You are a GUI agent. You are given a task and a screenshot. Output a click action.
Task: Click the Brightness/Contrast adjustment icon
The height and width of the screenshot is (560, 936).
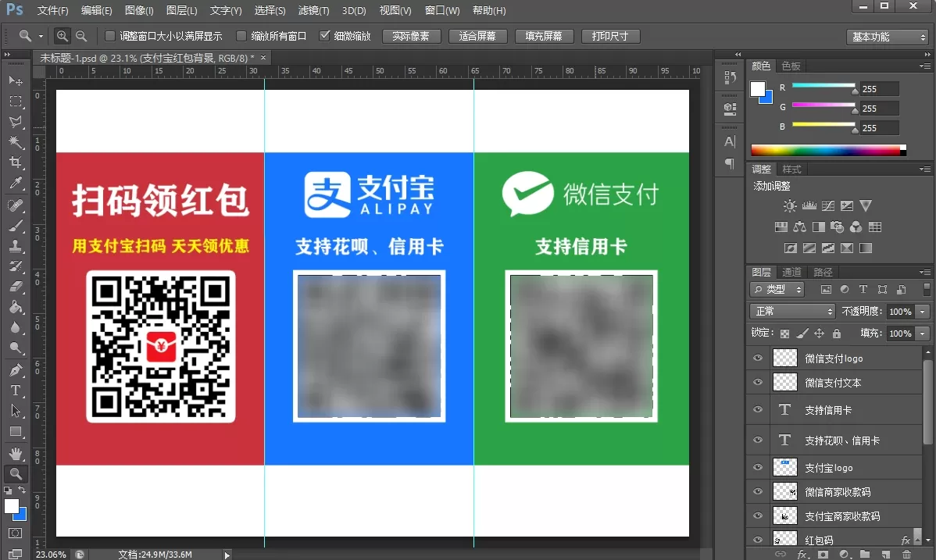coord(790,206)
